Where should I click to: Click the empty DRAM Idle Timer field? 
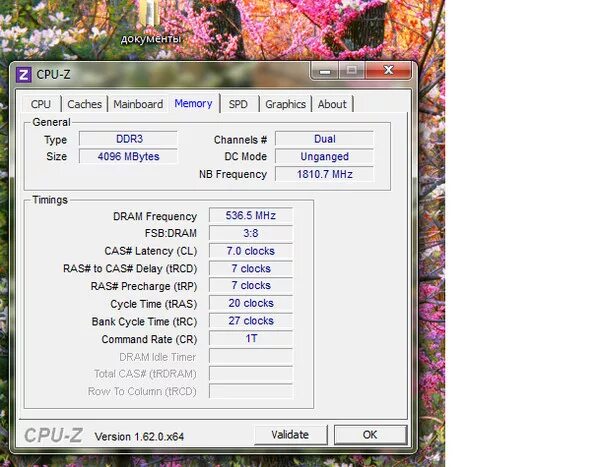click(x=251, y=356)
